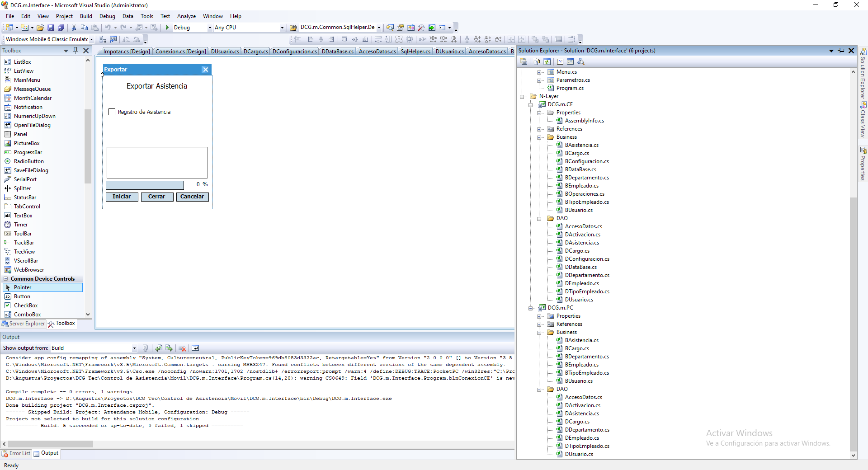The width and height of the screenshot is (868, 470).
Task: Select the CheckBox control in Toolbox
Action: 26,305
